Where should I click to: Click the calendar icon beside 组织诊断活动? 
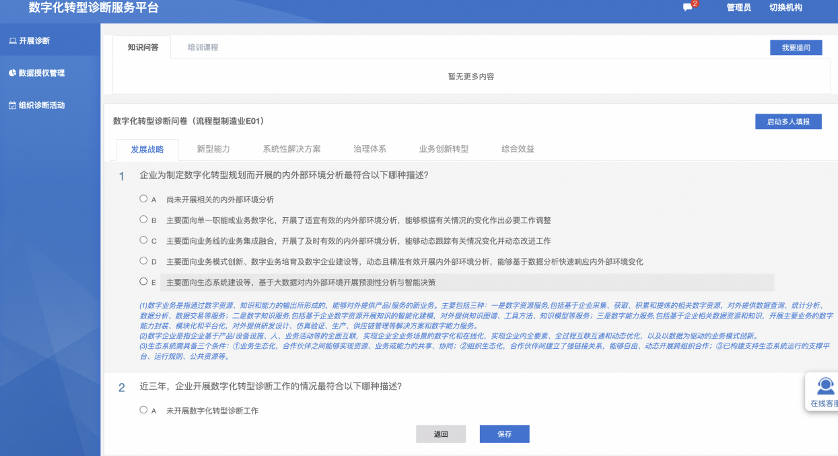(x=12, y=105)
